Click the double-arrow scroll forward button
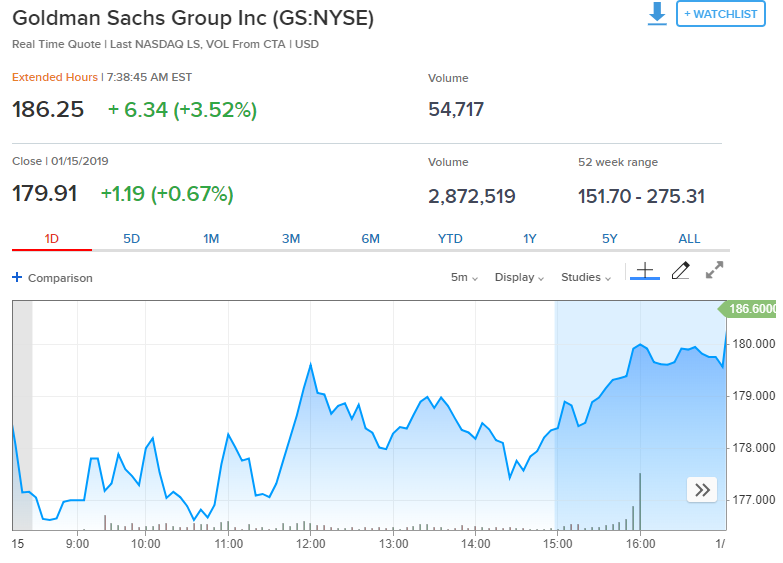 coord(702,489)
